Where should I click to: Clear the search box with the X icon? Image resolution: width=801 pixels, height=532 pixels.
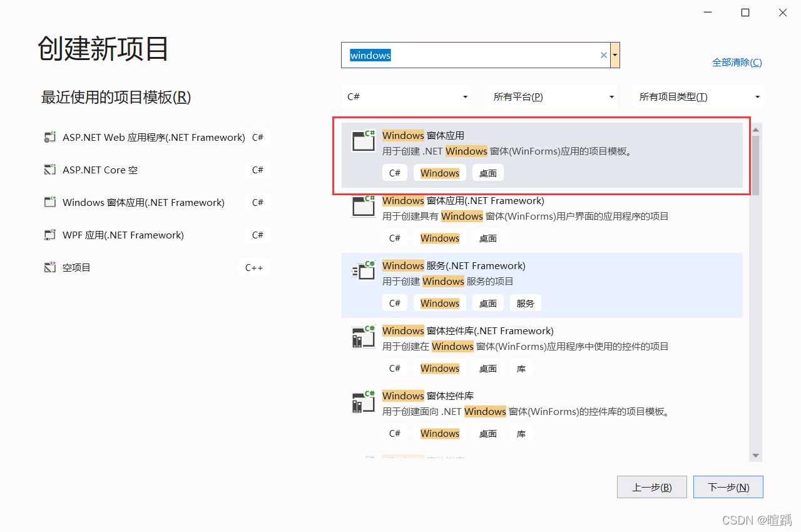point(604,55)
